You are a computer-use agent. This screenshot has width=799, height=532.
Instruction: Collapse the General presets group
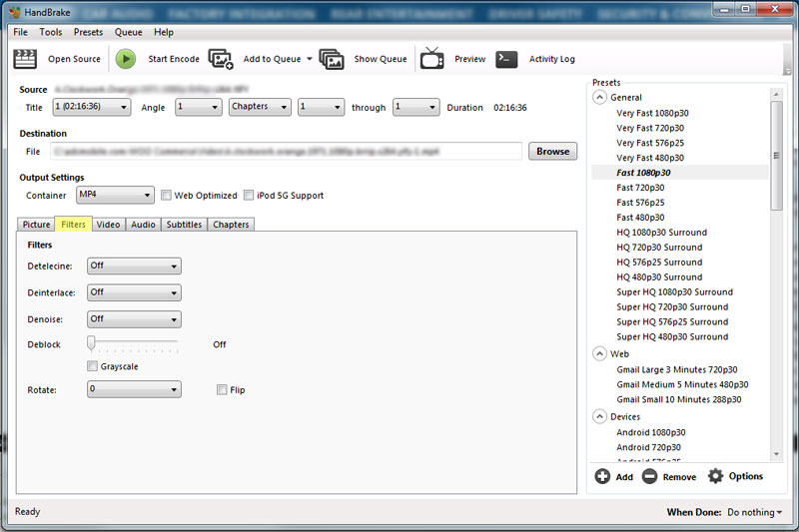click(x=600, y=97)
